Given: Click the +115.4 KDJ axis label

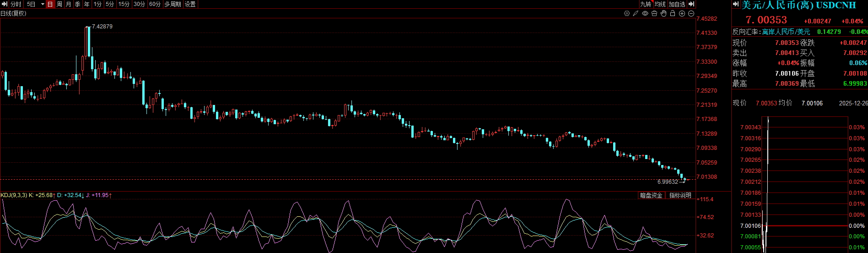Looking at the screenshot, I should [x=705, y=199].
